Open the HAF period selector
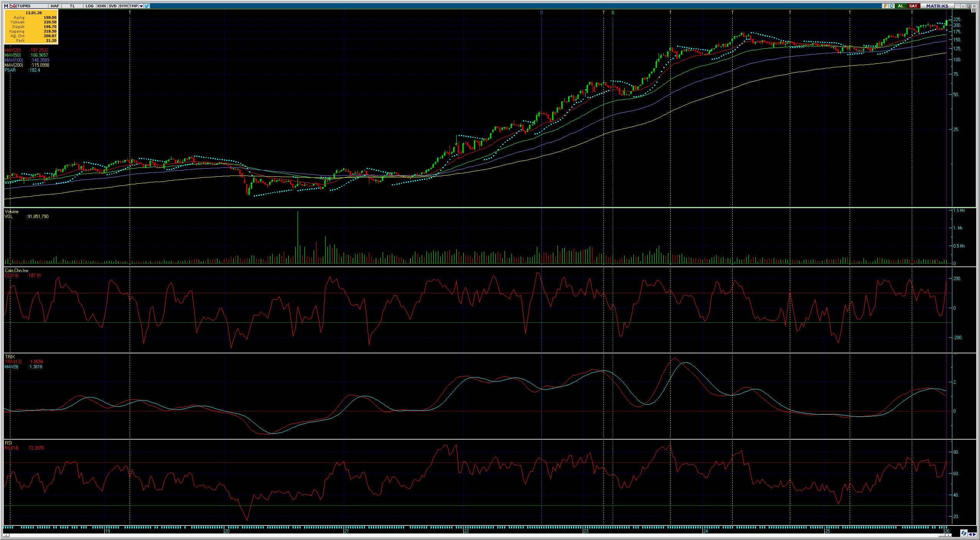 55,6
